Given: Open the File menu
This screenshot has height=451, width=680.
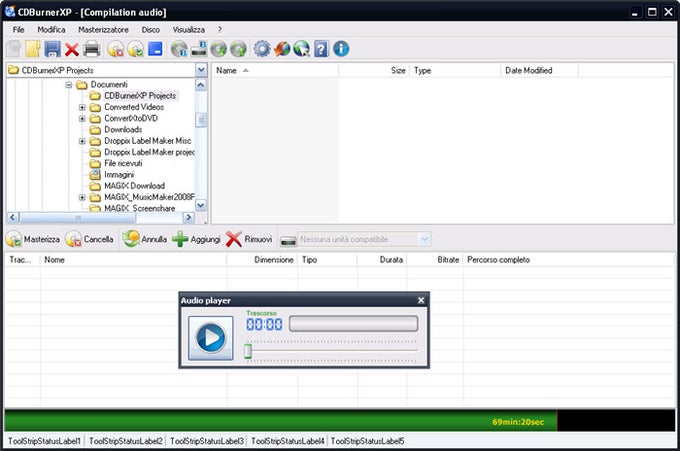Looking at the screenshot, I should (18, 29).
